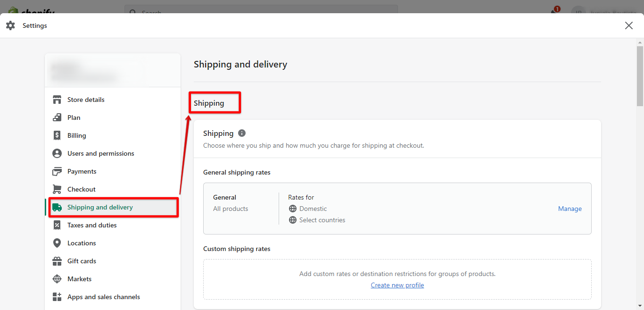The height and width of the screenshot is (310, 644).
Task: Click the Checkout cart icon
Action: tap(57, 189)
